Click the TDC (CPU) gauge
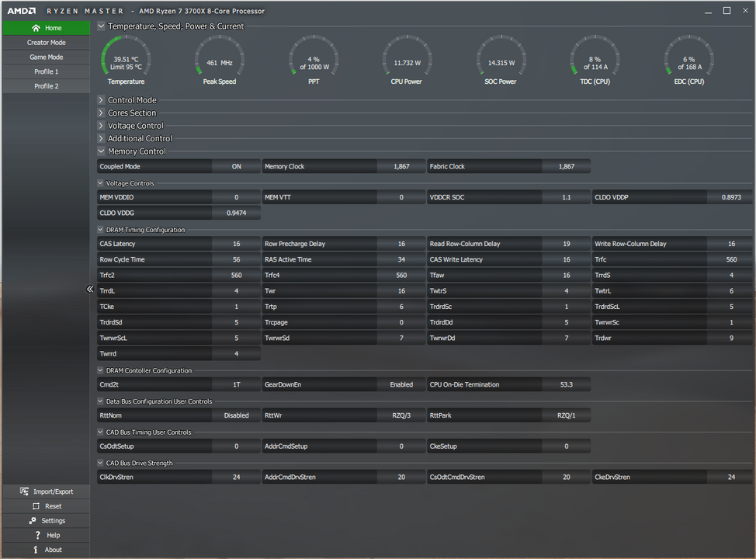The height and width of the screenshot is (559, 756). pyautogui.click(x=595, y=56)
